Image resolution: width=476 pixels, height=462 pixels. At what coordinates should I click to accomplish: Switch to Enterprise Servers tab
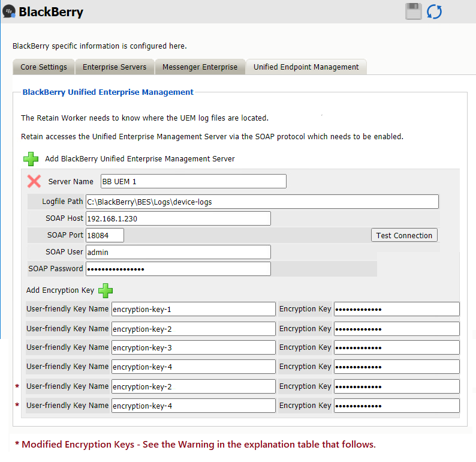click(115, 67)
